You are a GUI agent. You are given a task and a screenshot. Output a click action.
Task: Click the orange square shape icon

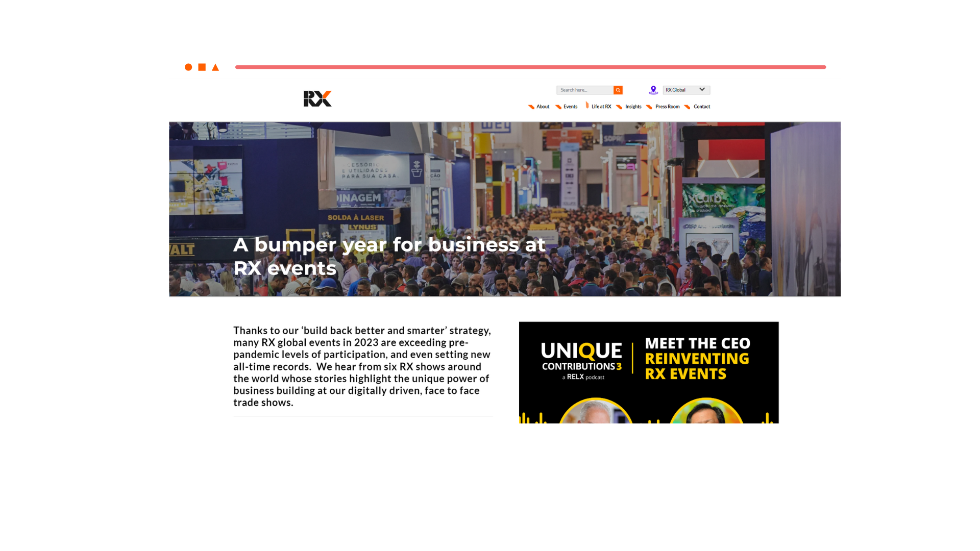[x=202, y=67]
